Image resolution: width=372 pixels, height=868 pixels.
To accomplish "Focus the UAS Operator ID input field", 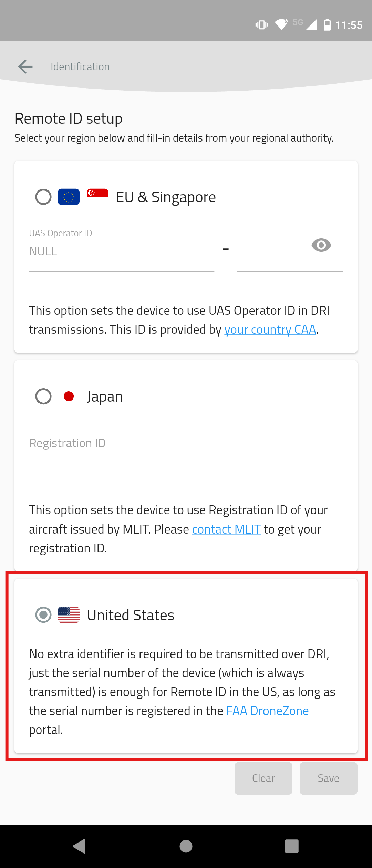I will (x=121, y=252).
